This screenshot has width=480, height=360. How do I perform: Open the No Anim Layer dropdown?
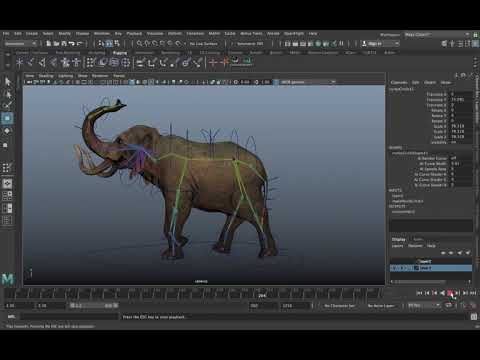pyautogui.click(x=381, y=305)
